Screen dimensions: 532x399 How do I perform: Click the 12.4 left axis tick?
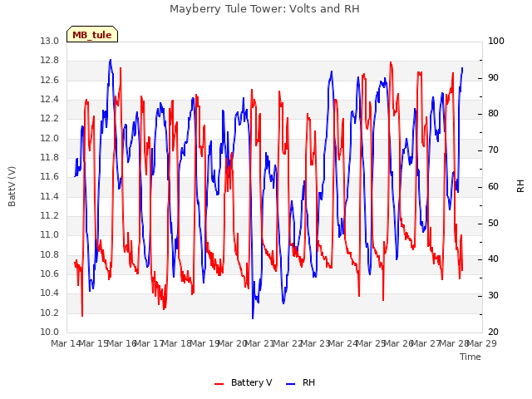pyautogui.click(x=50, y=100)
